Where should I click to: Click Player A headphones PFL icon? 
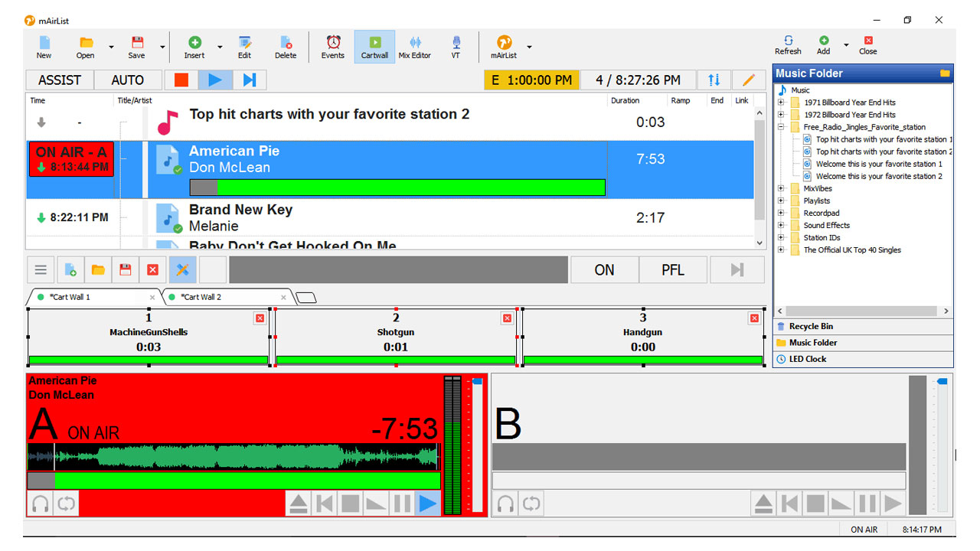40,504
